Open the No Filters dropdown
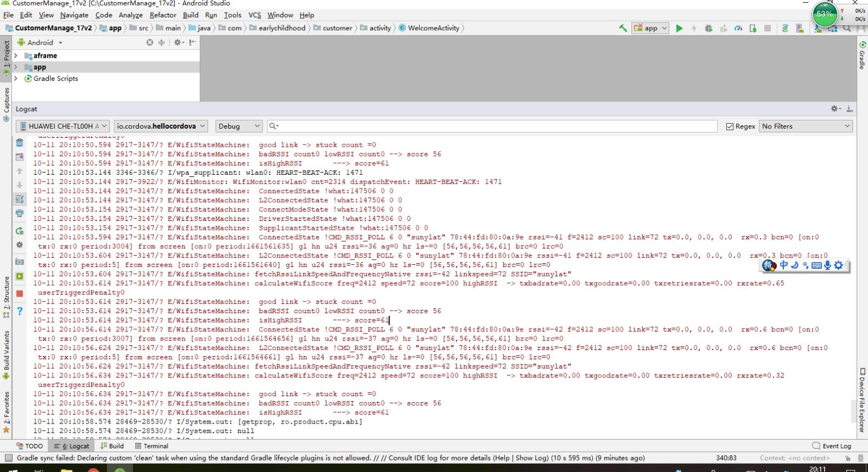 click(x=805, y=126)
